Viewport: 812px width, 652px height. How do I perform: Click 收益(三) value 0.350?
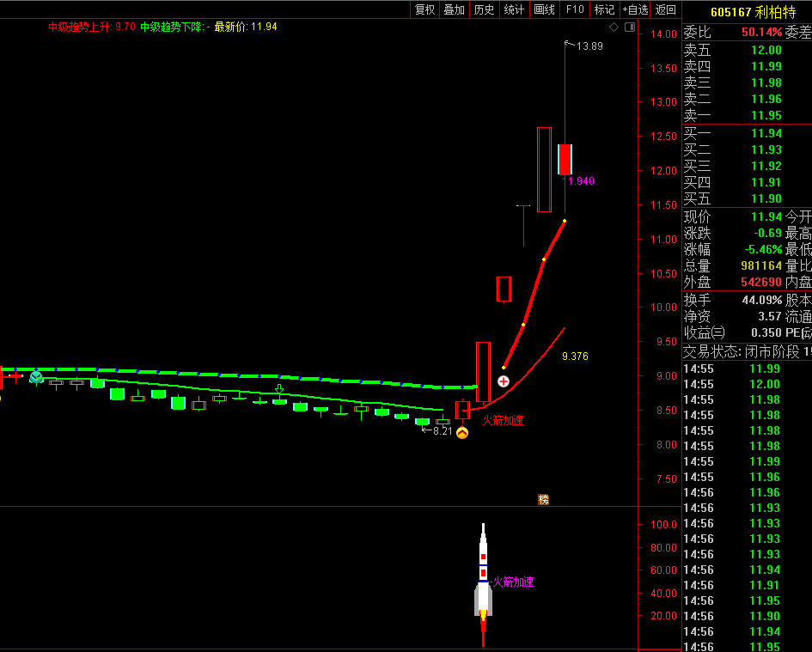click(766, 333)
